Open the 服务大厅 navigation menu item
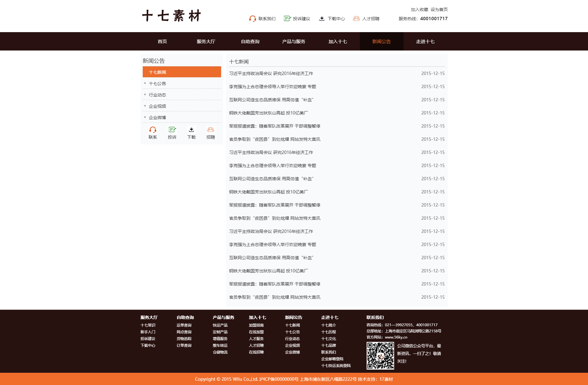The height and width of the screenshot is (385, 588). point(206,42)
